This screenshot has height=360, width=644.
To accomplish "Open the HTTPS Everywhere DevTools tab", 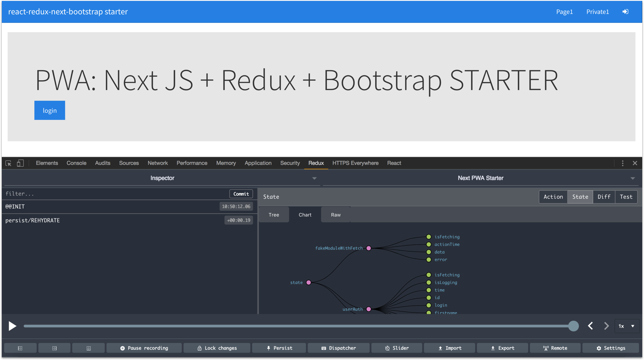I will point(355,163).
